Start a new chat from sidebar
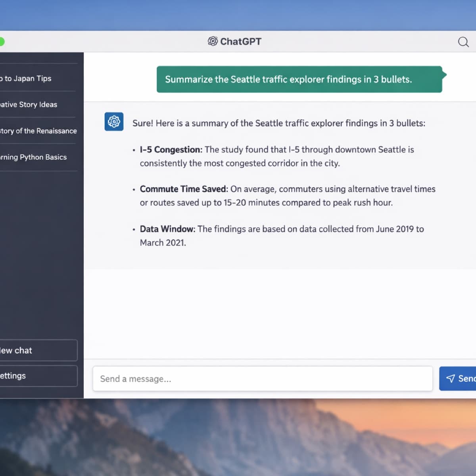The width and height of the screenshot is (476, 476). tap(38, 350)
